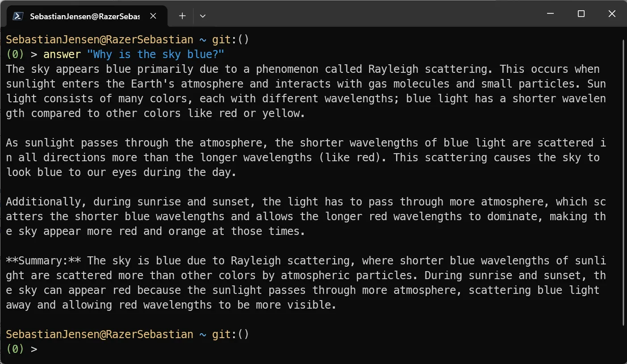Close the terminal window
The image size is (627, 364).
612,14
